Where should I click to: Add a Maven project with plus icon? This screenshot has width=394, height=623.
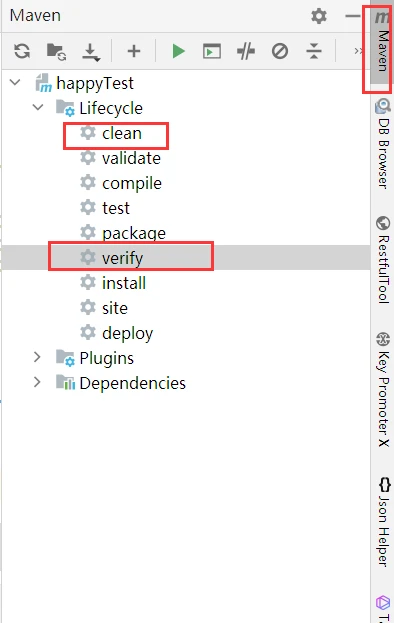point(134,51)
